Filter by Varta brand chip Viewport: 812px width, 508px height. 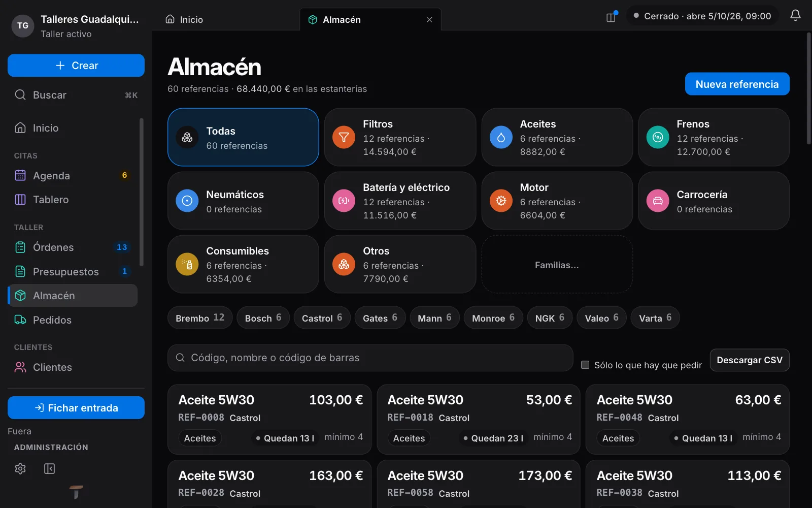pyautogui.click(x=655, y=317)
